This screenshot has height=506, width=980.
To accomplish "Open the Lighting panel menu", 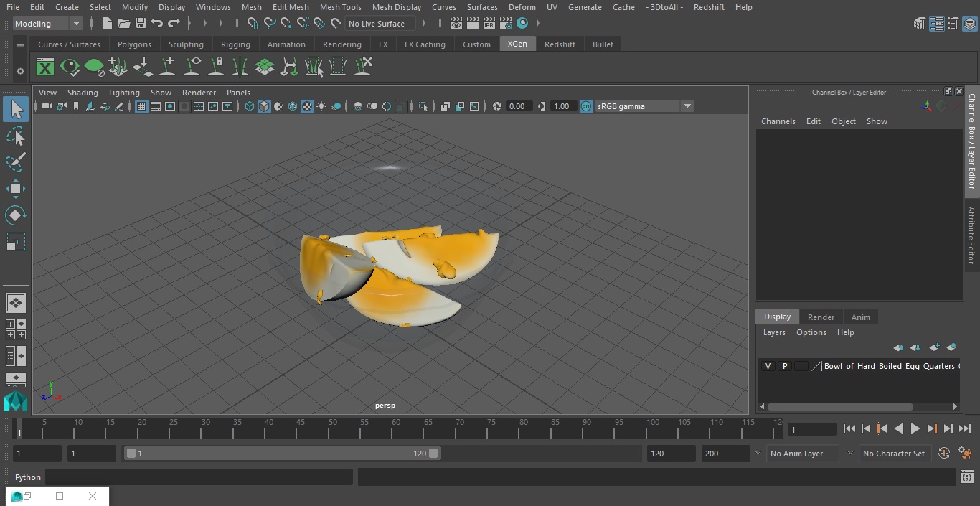I will click(x=124, y=93).
